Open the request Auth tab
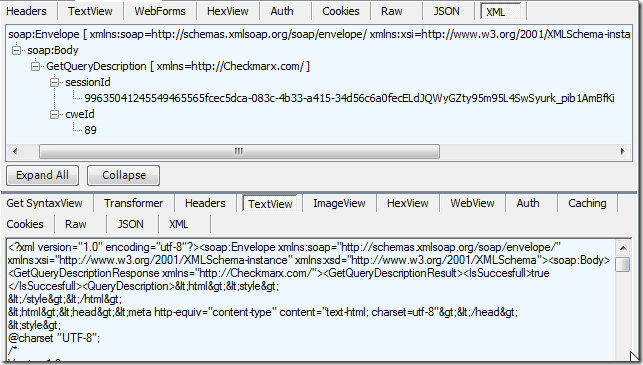Image resolution: width=643 pixels, height=365 pixels. [x=282, y=11]
